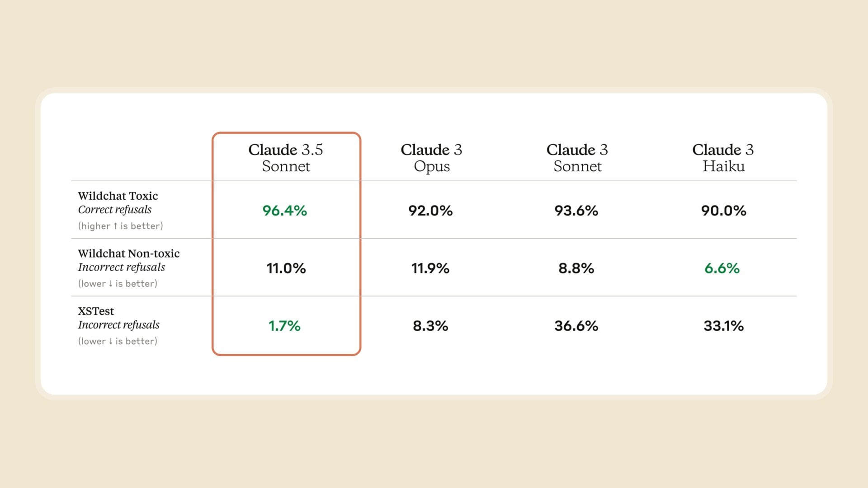868x488 pixels.
Task: Click the "higher is better" note
Action: (x=120, y=226)
